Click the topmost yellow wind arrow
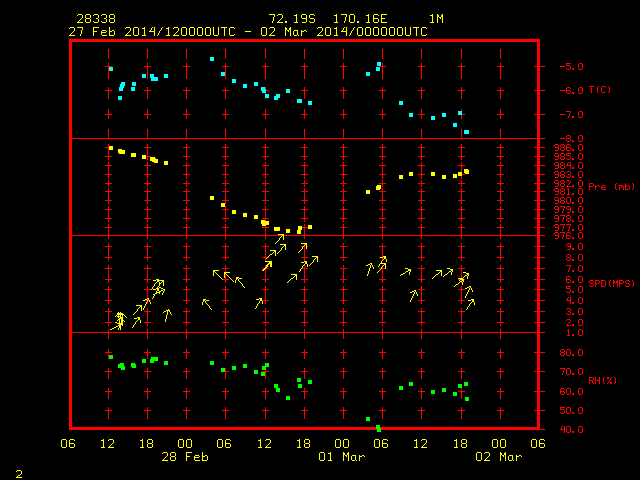Image resolution: width=640 pixels, height=480 pixels. click(x=280, y=238)
